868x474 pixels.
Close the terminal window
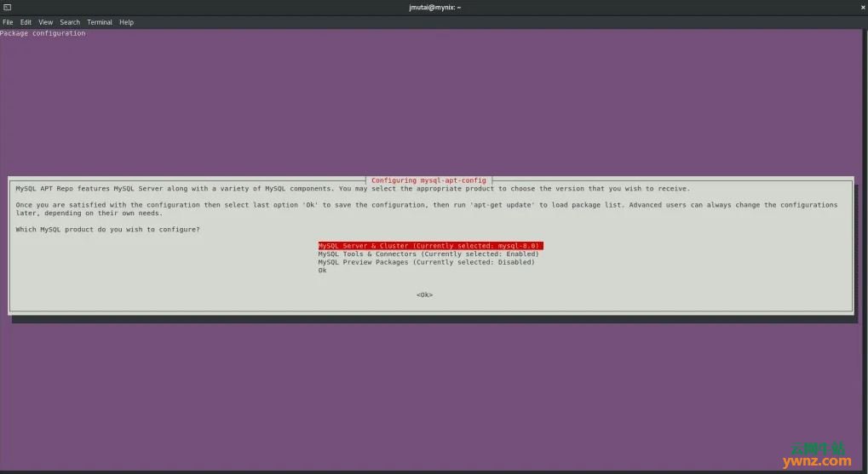[x=863, y=7]
